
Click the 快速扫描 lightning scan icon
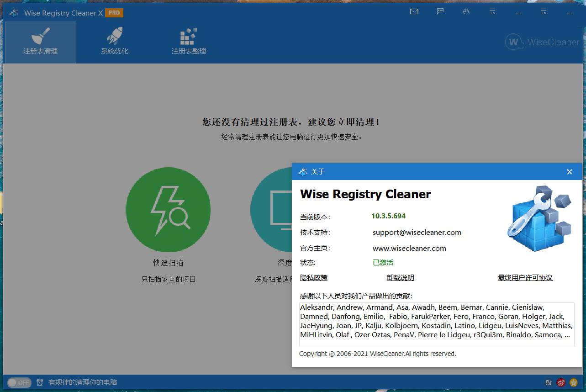pos(168,210)
